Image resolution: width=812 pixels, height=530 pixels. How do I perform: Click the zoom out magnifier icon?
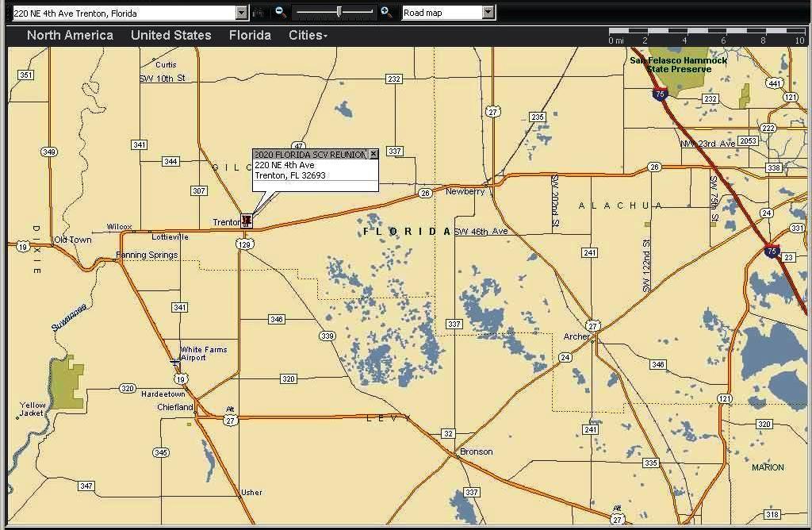[x=281, y=12]
